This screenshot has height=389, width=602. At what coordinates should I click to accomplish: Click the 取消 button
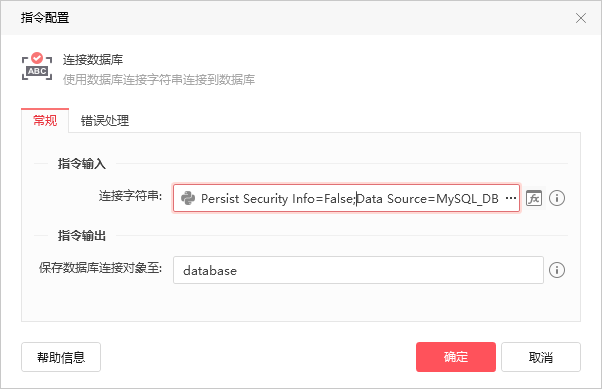pyautogui.click(x=541, y=357)
